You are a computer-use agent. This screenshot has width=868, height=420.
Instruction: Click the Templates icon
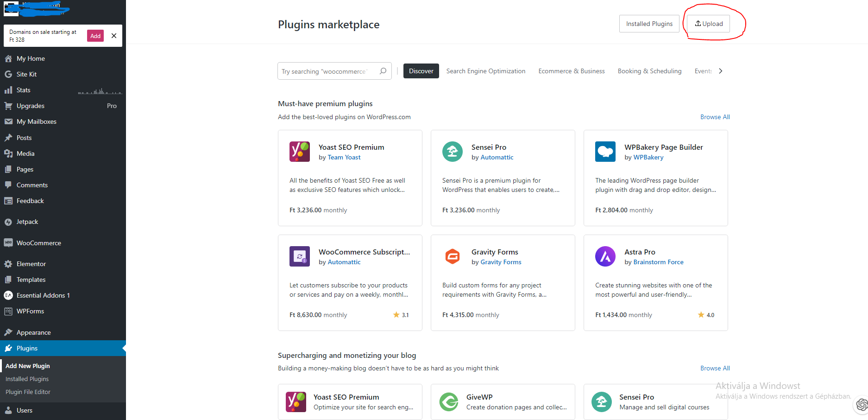click(x=8, y=280)
